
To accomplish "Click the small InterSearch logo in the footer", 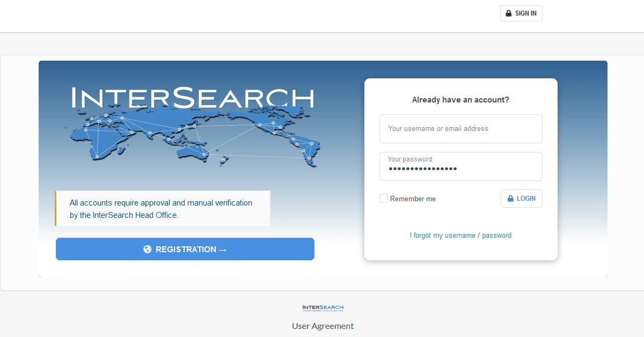I will (x=322, y=307).
